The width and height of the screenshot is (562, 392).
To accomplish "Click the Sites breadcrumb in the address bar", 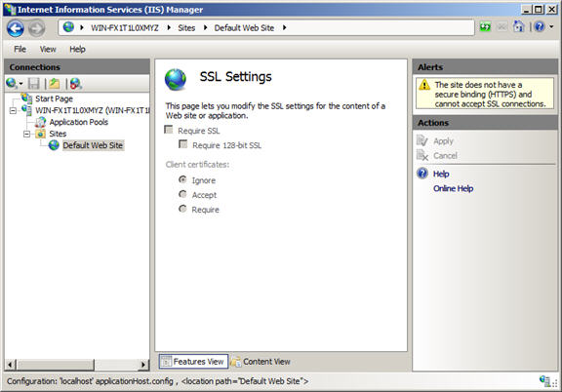I will [x=186, y=28].
